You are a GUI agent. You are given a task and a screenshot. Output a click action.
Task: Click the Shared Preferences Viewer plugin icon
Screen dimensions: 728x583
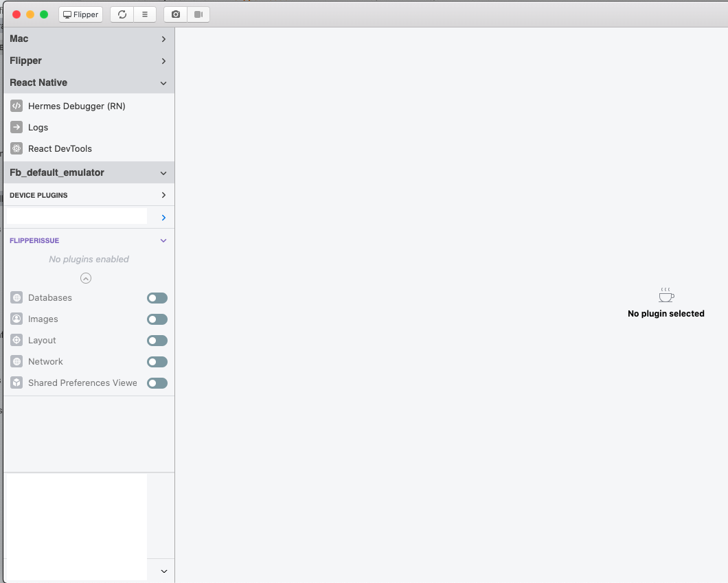[16, 382]
